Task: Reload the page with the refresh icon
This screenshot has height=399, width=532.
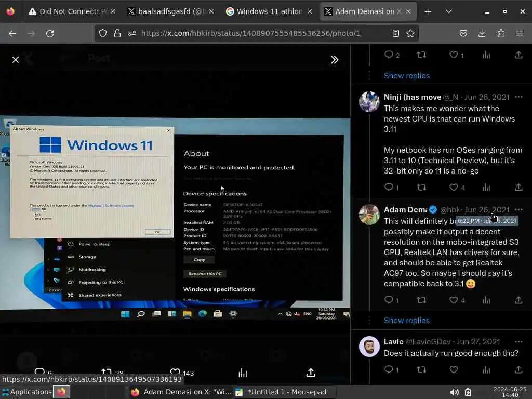Action: click(50, 34)
